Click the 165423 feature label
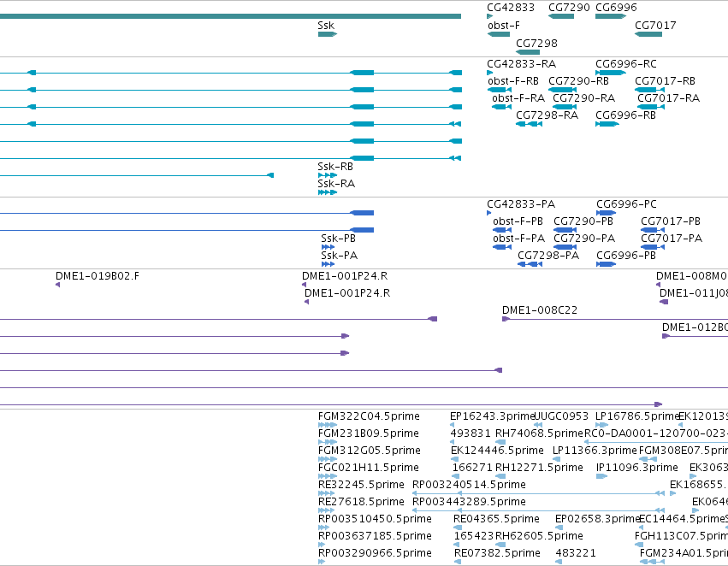The image size is (728, 566). pyautogui.click(x=474, y=536)
